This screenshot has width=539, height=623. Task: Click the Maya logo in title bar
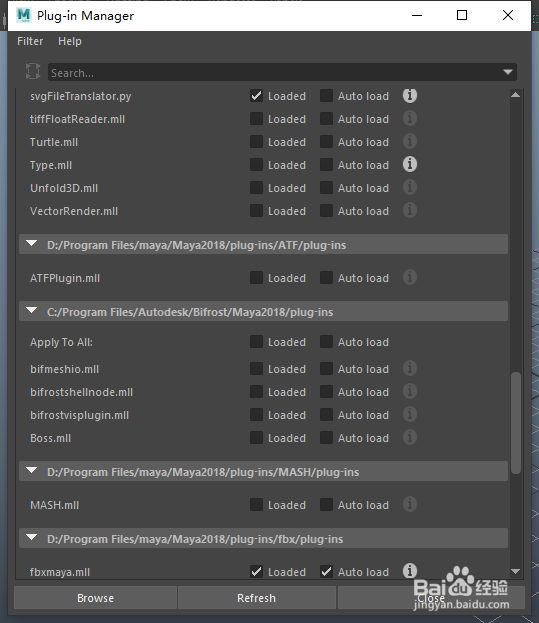tap(24, 15)
